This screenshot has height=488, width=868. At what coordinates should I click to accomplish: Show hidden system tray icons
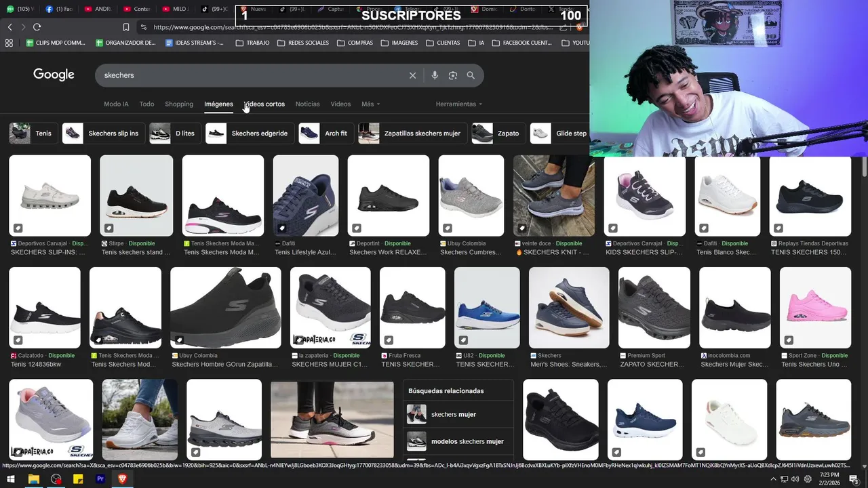click(x=773, y=479)
